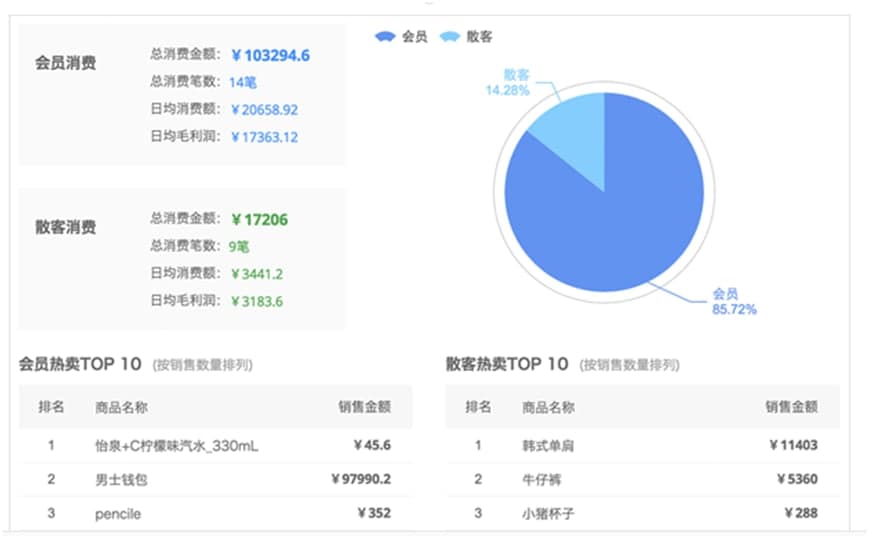Image resolution: width=869 pixels, height=538 pixels.
Task: Click member transaction count 14笔
Action: point(243,83)
